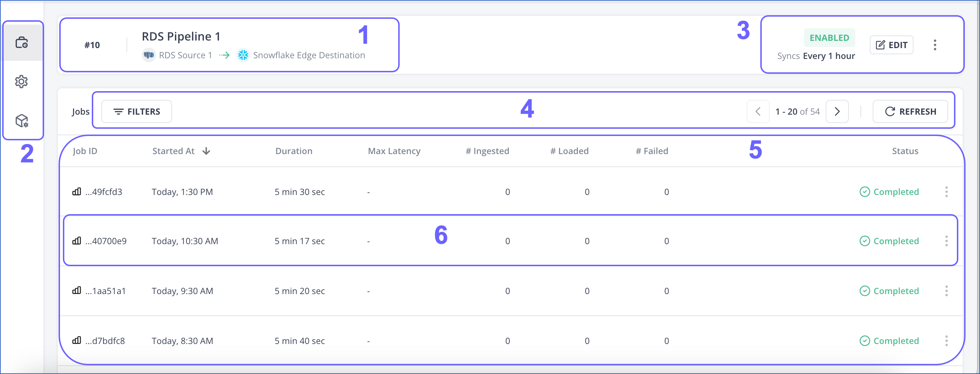Open the row menu for job ...49fcfd3
This screenshot has height=374, width=980.
[946, 192]
